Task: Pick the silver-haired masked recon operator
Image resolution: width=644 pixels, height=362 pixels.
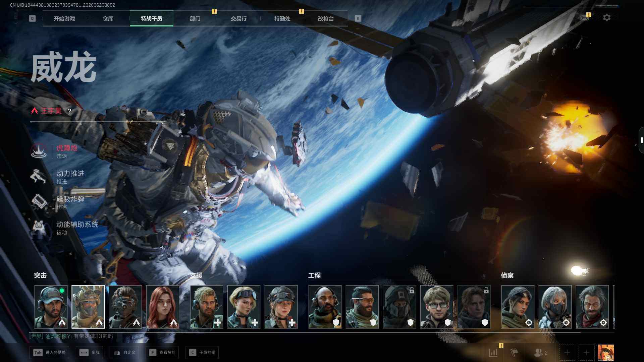Action: point(555,307)
